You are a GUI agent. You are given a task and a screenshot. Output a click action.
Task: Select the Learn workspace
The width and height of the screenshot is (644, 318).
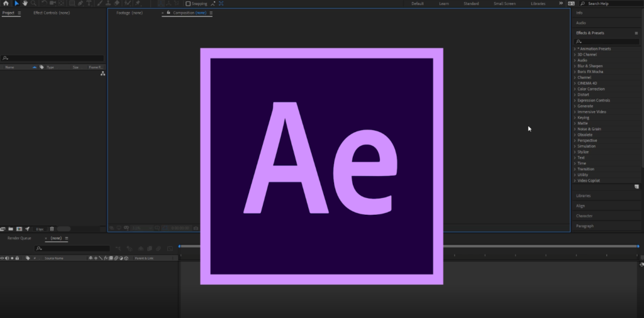[444, 4]
